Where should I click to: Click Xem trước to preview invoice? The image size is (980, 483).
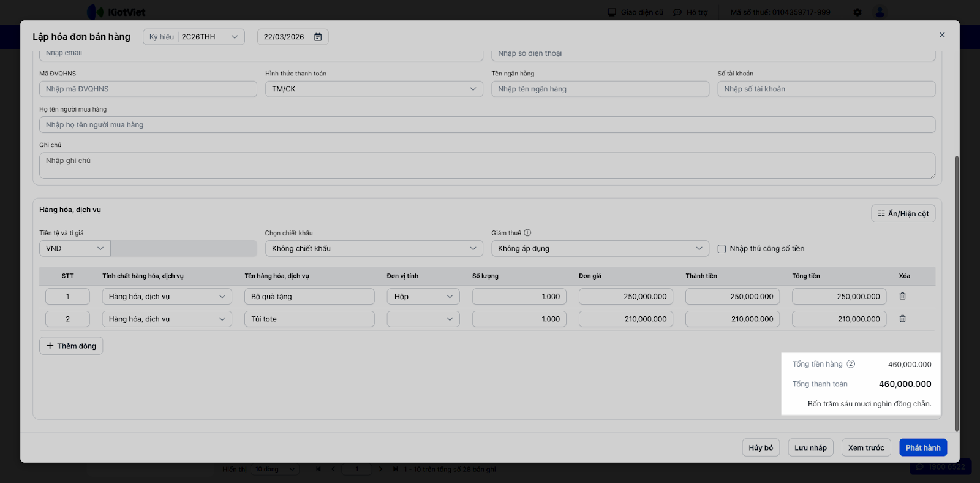pyautogui.click(x=865, y=447)
